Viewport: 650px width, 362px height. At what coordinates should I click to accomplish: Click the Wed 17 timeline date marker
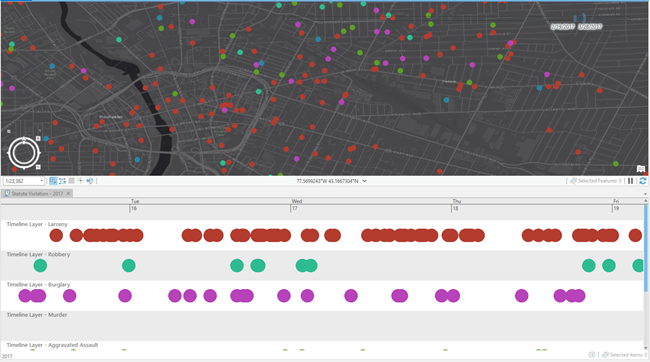pyautogui.click(x=296, y=205)
